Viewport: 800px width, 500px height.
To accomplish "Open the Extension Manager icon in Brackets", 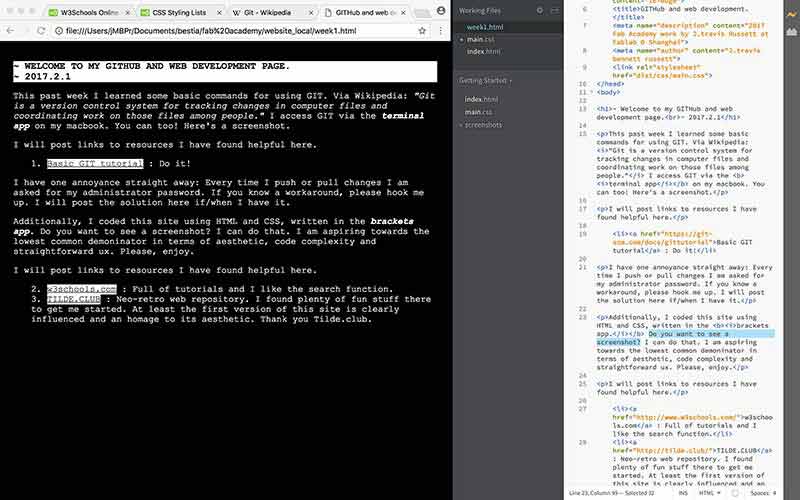I will 791,32.
